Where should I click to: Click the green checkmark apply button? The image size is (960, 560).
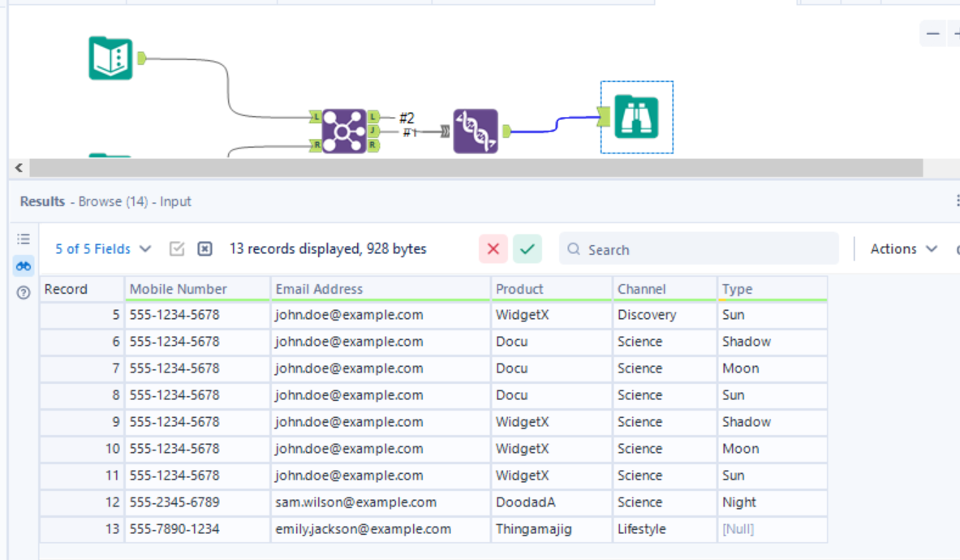click(x=527, y=249)
